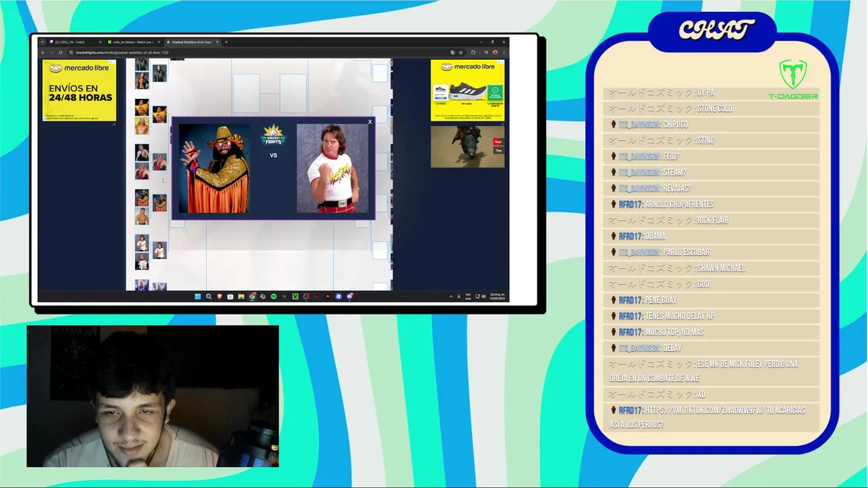
Task: Click the T-Dagger logo in the chat panel
Action: [793, 79]
